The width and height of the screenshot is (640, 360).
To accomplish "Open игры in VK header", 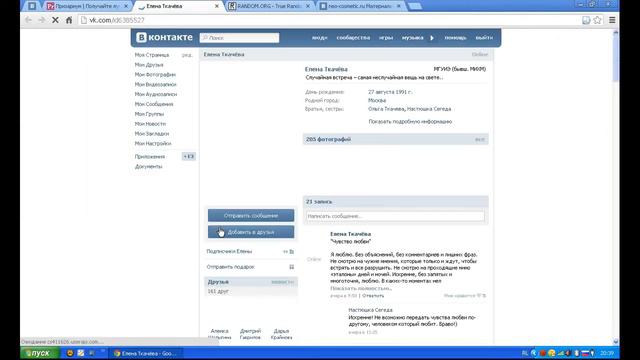I will 386,38.
